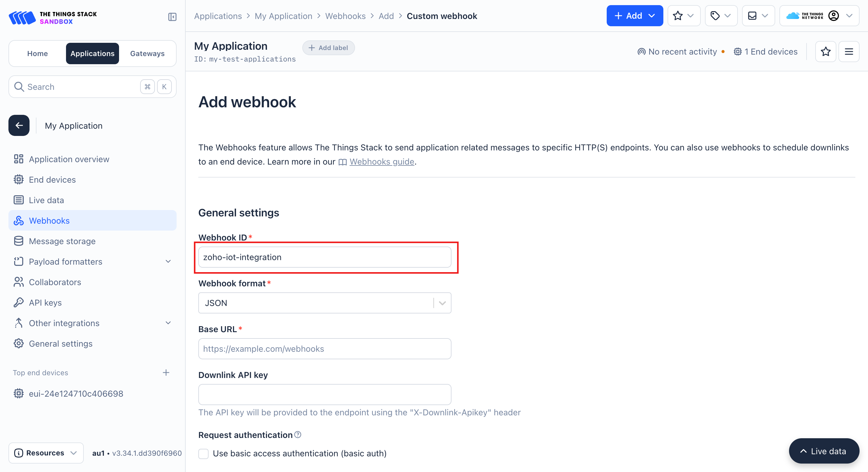Open the eui-24e124710c406698 end device

point(76,394)
